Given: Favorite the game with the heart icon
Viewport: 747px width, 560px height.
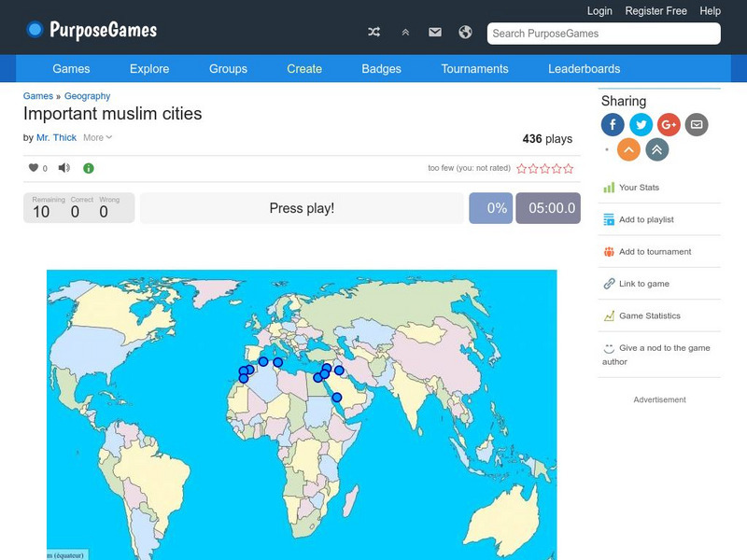Looking at the screenshot, I should [34, 169].
